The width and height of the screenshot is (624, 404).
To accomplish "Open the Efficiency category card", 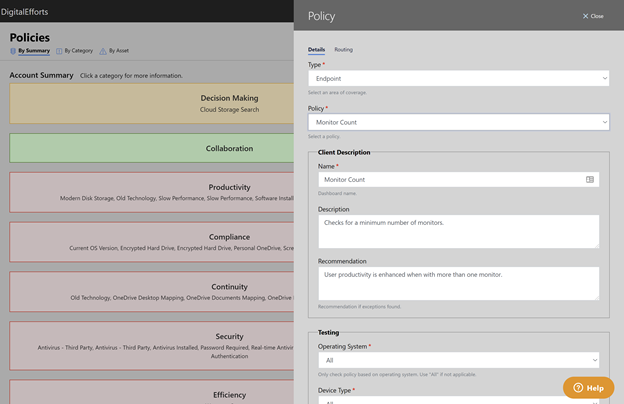I will coord(152,392).
